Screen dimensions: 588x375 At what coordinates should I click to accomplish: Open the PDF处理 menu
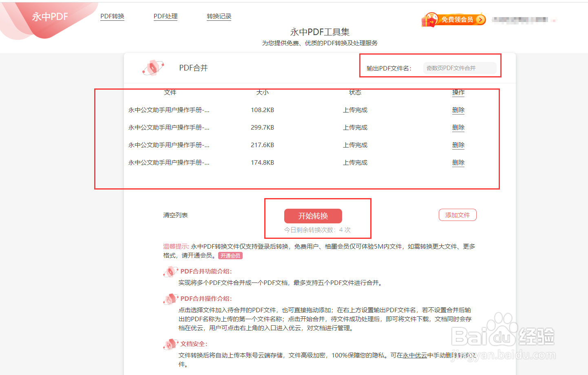(166, 16)
